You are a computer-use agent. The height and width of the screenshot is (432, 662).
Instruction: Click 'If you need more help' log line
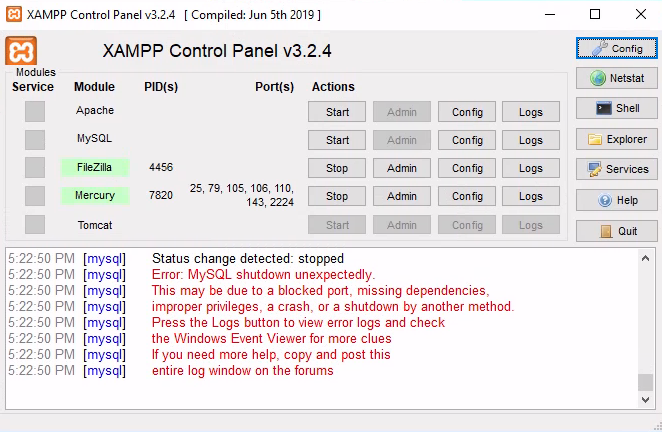point(271,355)
